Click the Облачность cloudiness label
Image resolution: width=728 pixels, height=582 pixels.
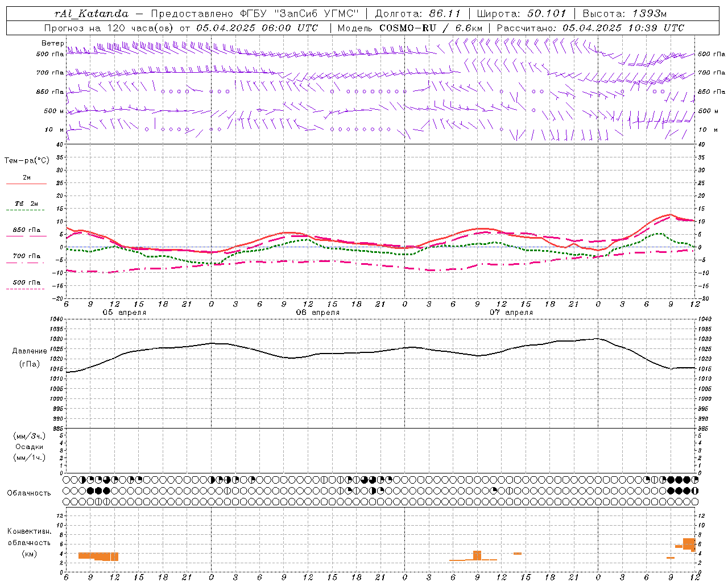point(29,493)
